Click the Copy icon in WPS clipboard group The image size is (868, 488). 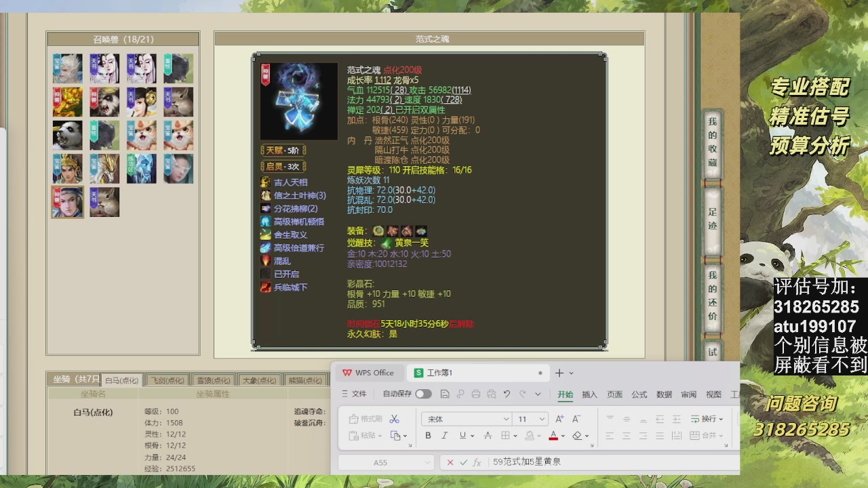396,436
